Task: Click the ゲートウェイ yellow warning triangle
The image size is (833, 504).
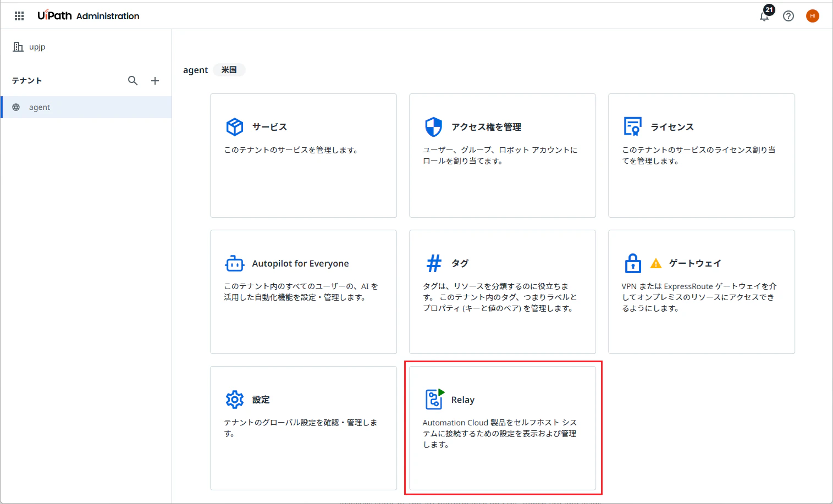Action: point(656,263)
